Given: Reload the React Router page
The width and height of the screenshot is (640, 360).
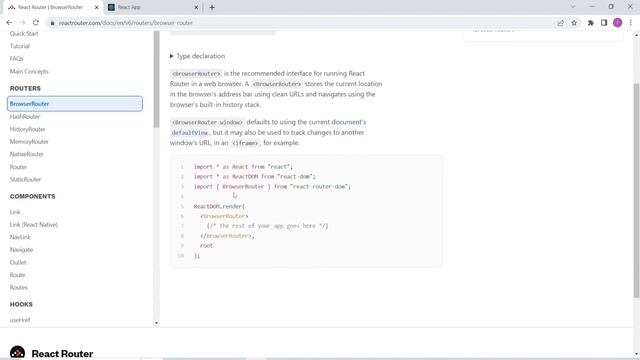Looking at the screenshot, I should coord(36,23).
